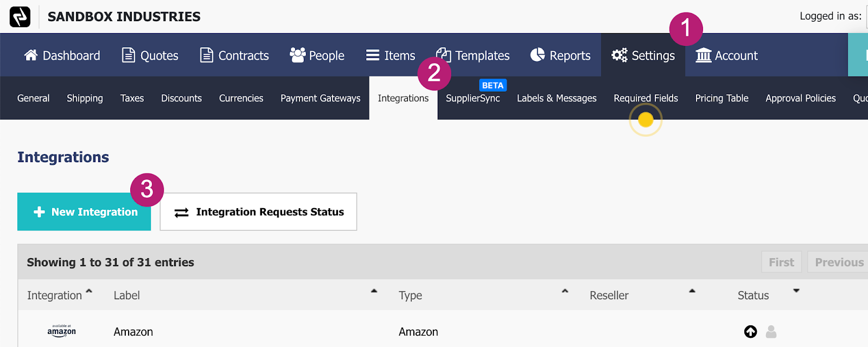This screenshot has height=347, width=868.
Task: Sort the Reseller column with its arrow
Action: 692,291
